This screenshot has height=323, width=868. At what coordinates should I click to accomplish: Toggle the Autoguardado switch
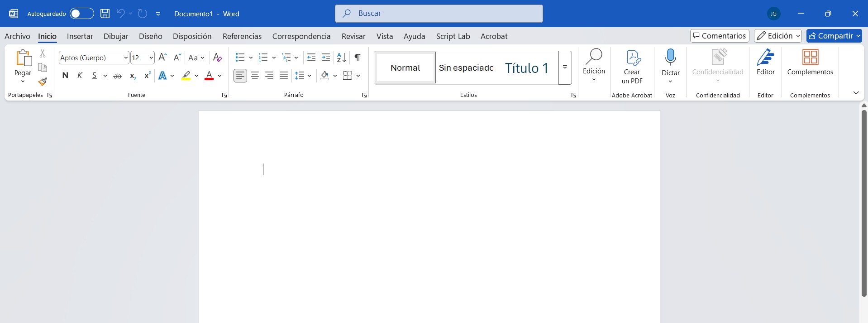pos(81,14)
